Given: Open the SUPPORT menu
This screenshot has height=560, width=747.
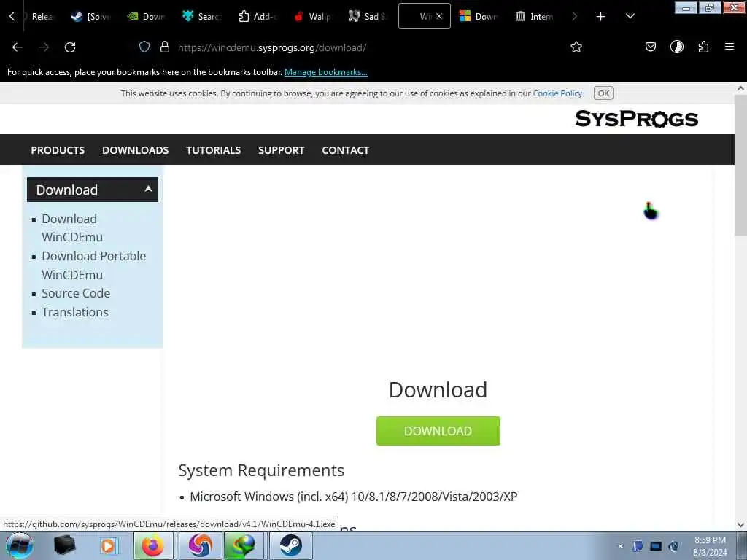Looking at the screenshot, I should 281,150.
